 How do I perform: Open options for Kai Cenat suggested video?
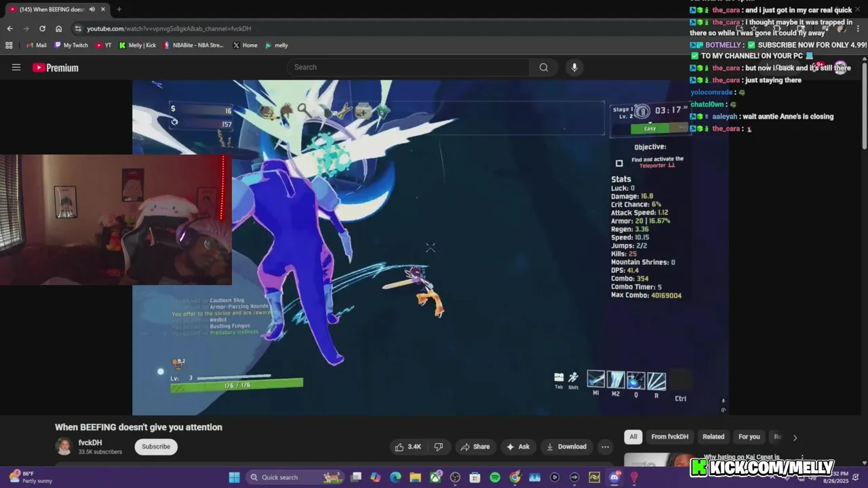(x=802, y=457)
